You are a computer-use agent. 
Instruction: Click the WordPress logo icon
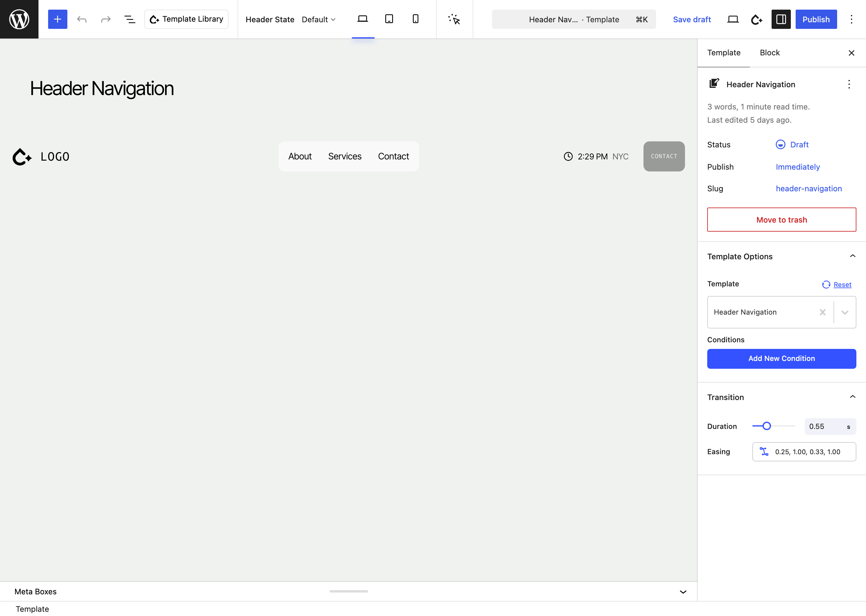pos(19,19)
